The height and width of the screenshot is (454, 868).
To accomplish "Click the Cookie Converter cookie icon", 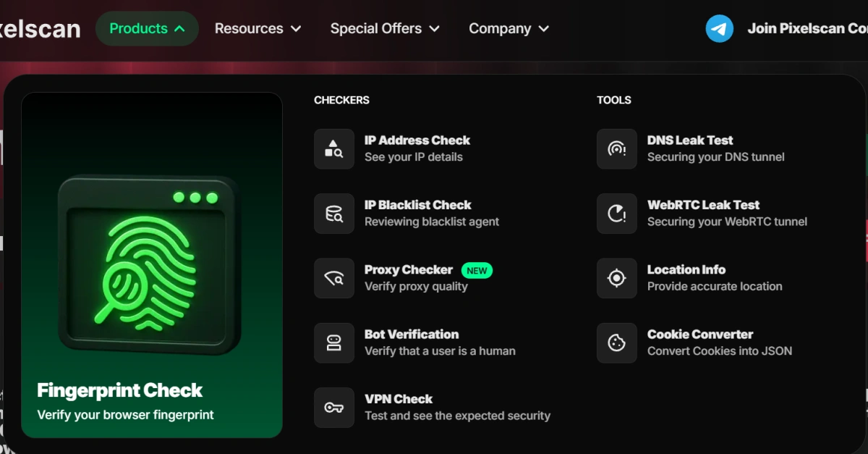I will (617, 343).
